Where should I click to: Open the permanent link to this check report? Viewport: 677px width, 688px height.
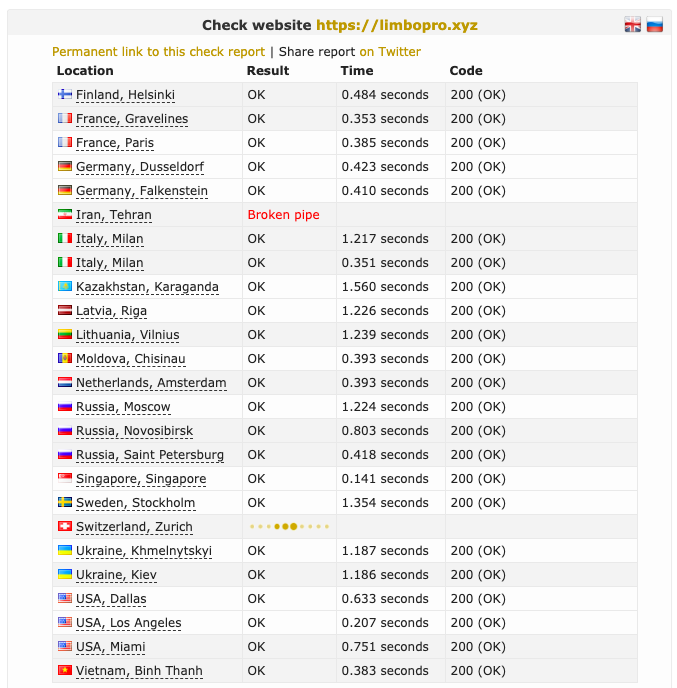pyautogui.click(x=158, y=52)
